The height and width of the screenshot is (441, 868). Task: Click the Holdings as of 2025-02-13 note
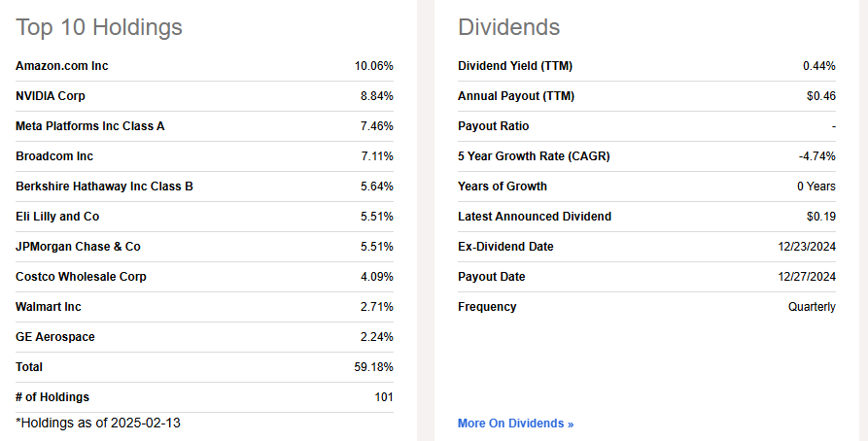pyautogui.click(x=98, y=423)
